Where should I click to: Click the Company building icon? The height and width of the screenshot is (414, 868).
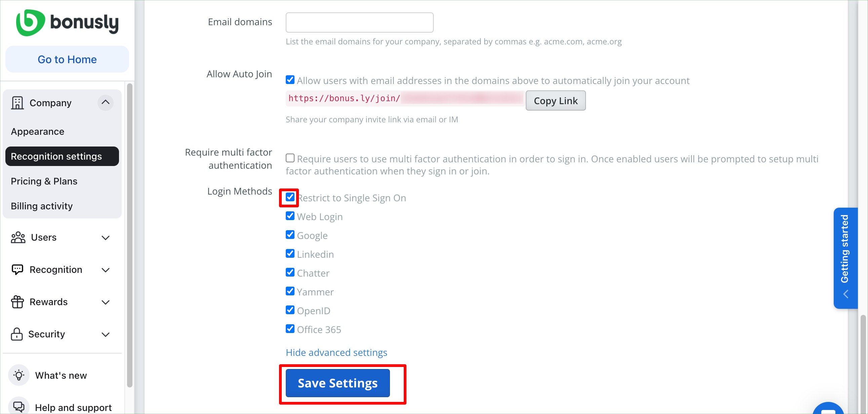point(17,103)
